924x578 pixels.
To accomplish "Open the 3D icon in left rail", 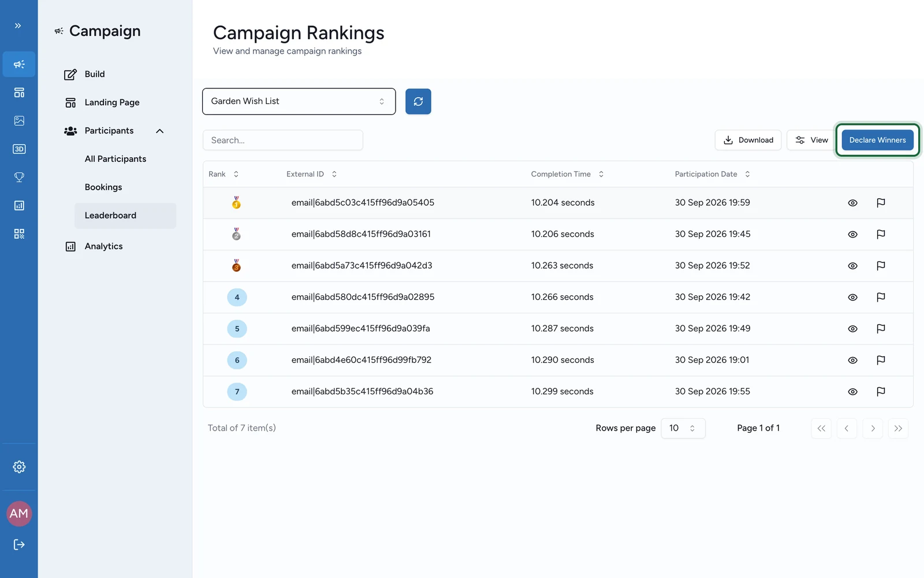I will click(19, 149).
